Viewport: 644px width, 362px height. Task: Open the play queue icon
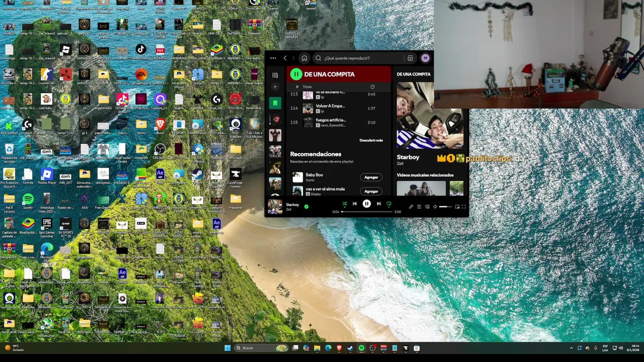tap(419, 207)
